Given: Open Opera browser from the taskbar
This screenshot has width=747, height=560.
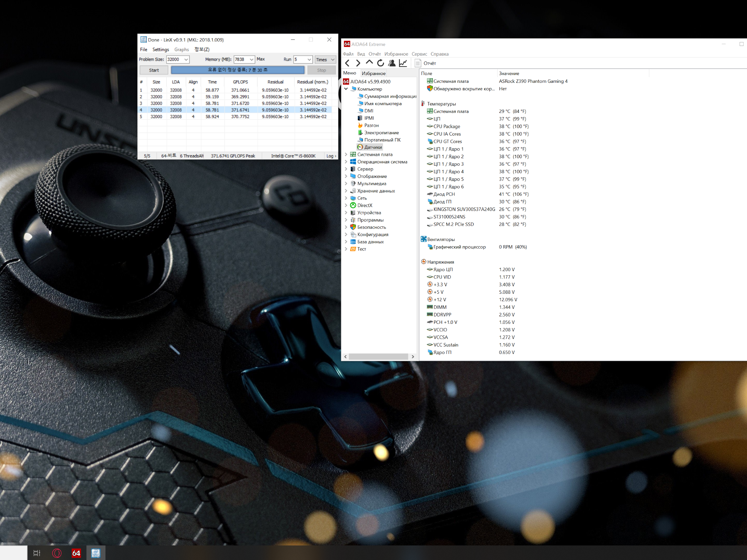Looking at the screenshot, I should coord(57,553).
